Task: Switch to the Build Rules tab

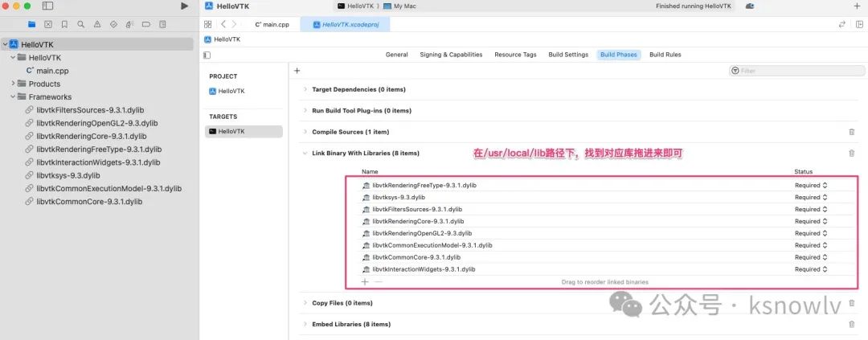Action: [665, 55]
